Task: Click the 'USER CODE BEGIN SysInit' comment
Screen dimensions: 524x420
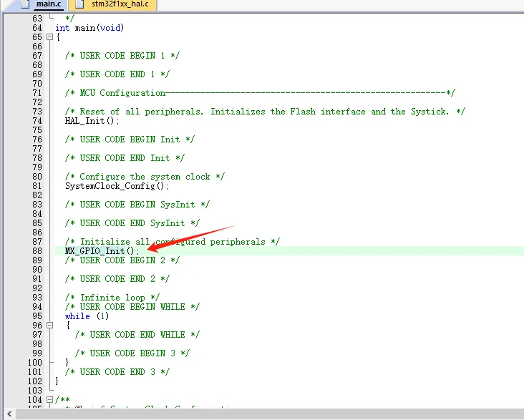Action: [x=137, y=205]
